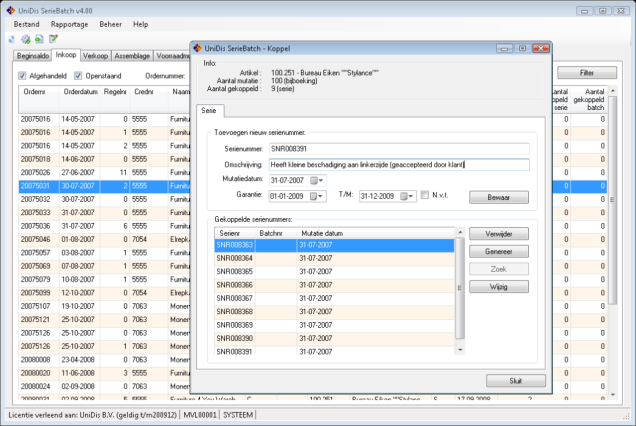This screenshot has height=426, width=636.
Task: Click the Crednr column header
Action: pyautogui.click(x=149, y=99)
